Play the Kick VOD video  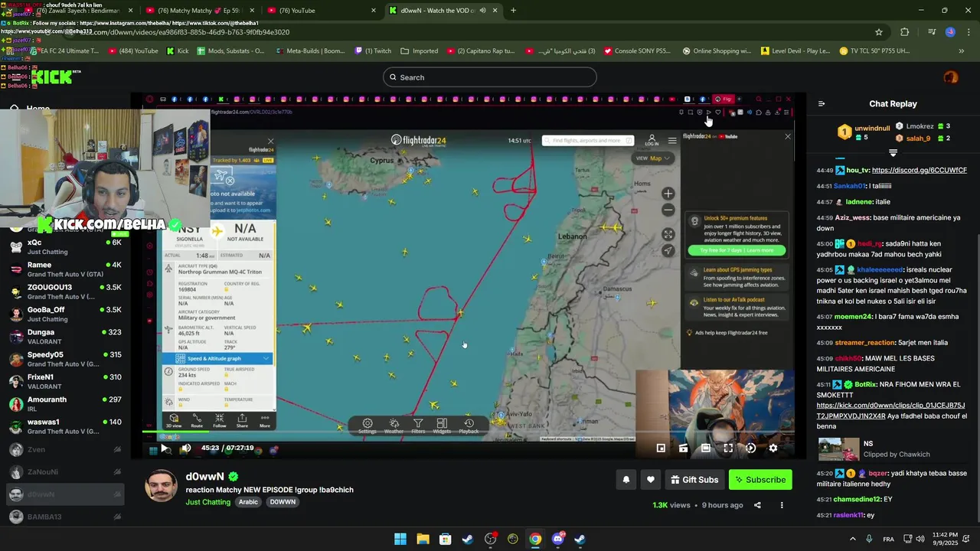(x=163, y=448)
